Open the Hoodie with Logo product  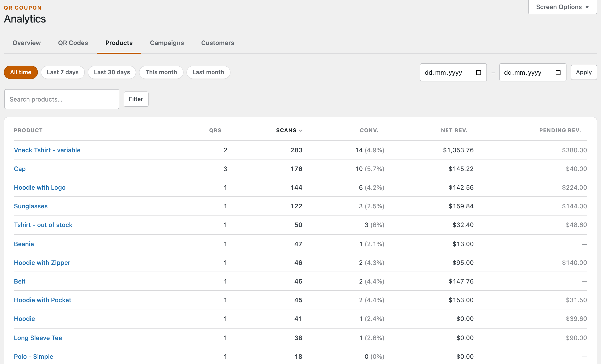click(40, 188)
